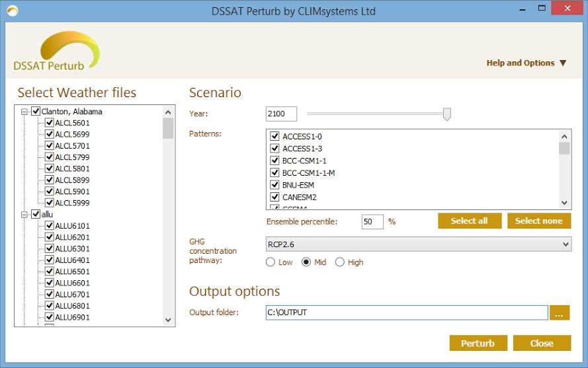Toggle the ALLU6601 checkbox

[x=49, y=283]
